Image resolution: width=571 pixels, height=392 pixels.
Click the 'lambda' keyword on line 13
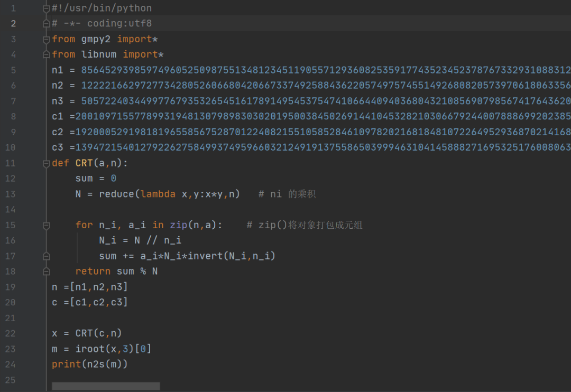158,194
